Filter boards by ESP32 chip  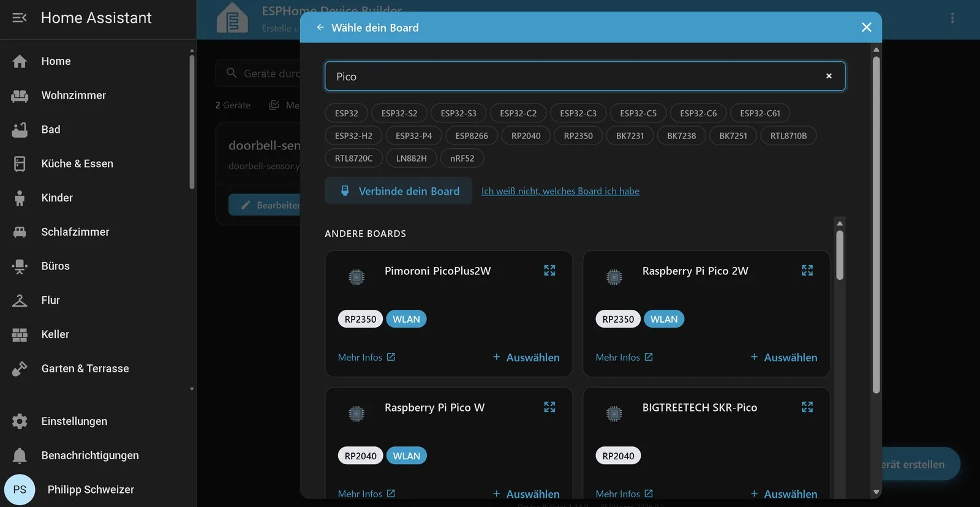347,113
